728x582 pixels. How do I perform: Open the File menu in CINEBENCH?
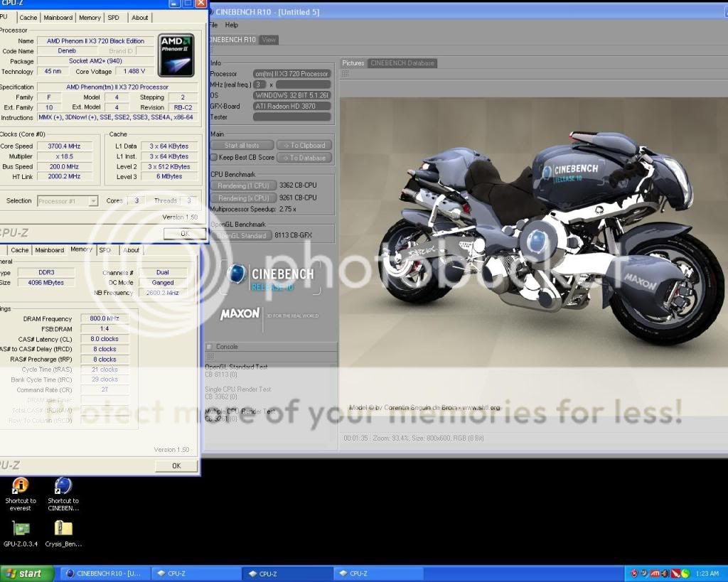click(213, 25)
